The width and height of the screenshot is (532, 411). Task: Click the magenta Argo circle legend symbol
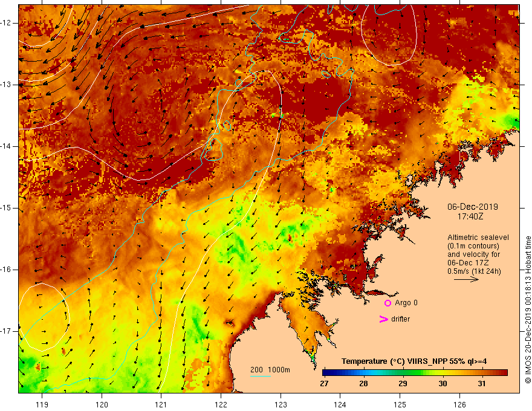388,303
